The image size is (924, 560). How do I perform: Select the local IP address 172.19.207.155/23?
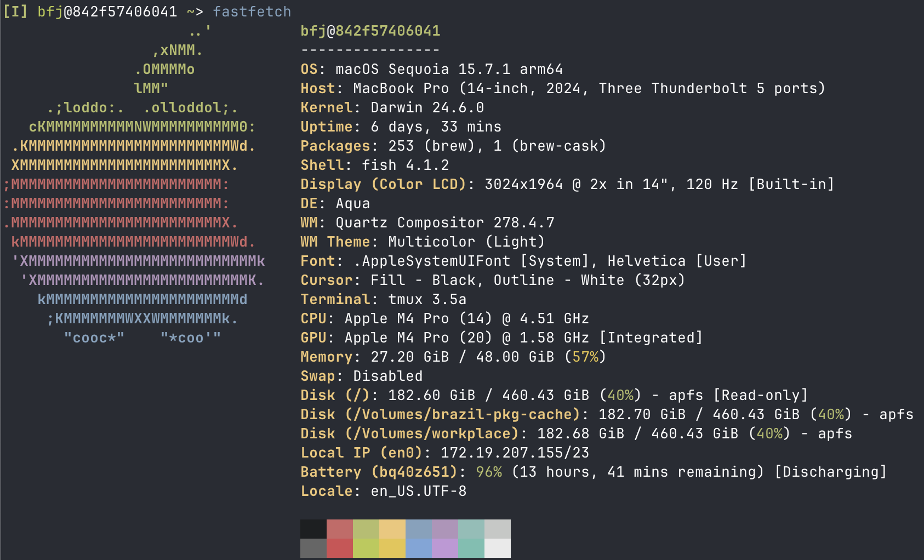[x=515, y=453]
